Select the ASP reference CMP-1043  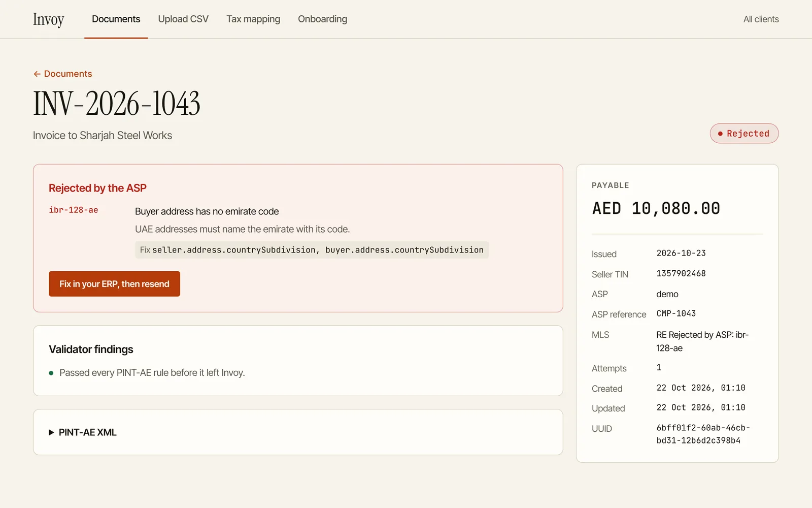click(676, 313)
